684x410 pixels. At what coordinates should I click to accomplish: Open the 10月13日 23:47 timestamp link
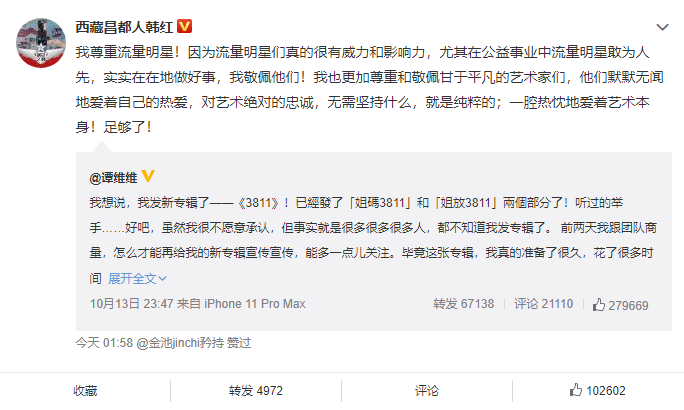(x=131, y=304)
